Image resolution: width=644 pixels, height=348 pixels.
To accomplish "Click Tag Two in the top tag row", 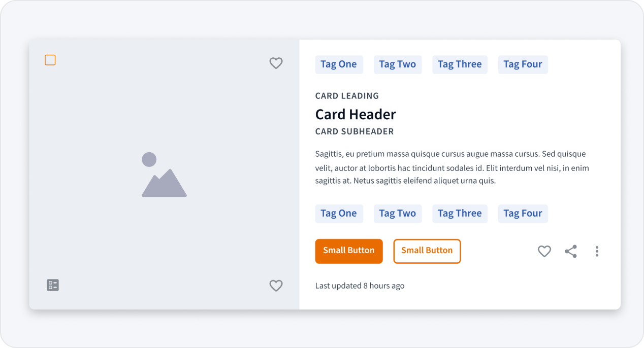I will [398, 64].
